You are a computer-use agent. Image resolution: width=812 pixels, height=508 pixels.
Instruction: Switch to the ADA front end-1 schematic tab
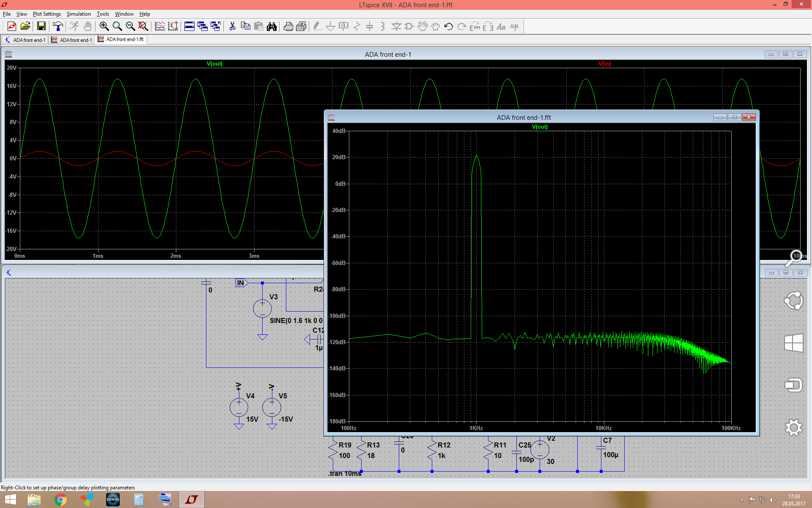25,40
